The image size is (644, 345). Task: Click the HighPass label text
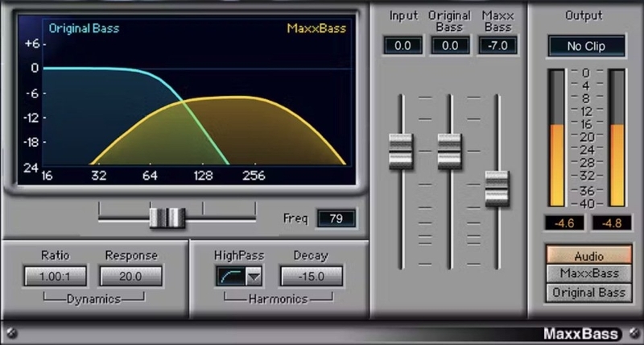pos(239,256)
